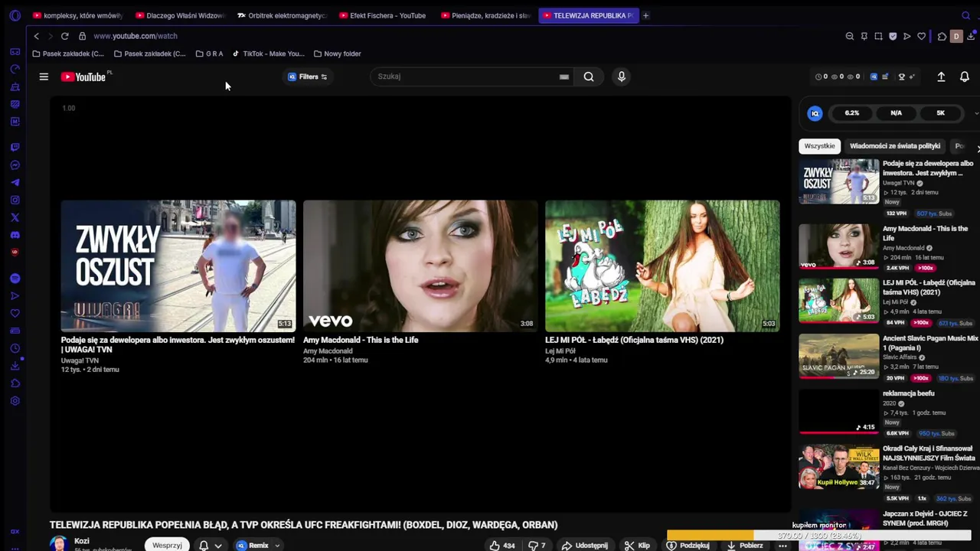This screenshot has height=551, width=980.
Task: Open X (Twitter) in the browser sidebar
Action: tap(15, 217)
